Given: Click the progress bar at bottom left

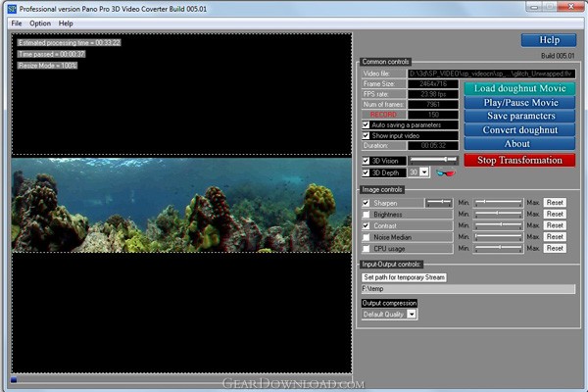Looking at the screenshot, I should pos(181,380).
